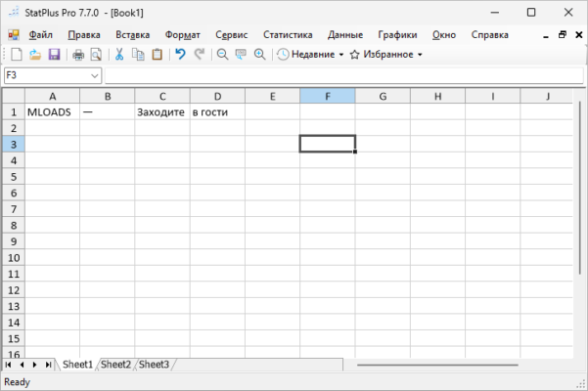
Task: Open the Статистика menu
Action: 288,35
